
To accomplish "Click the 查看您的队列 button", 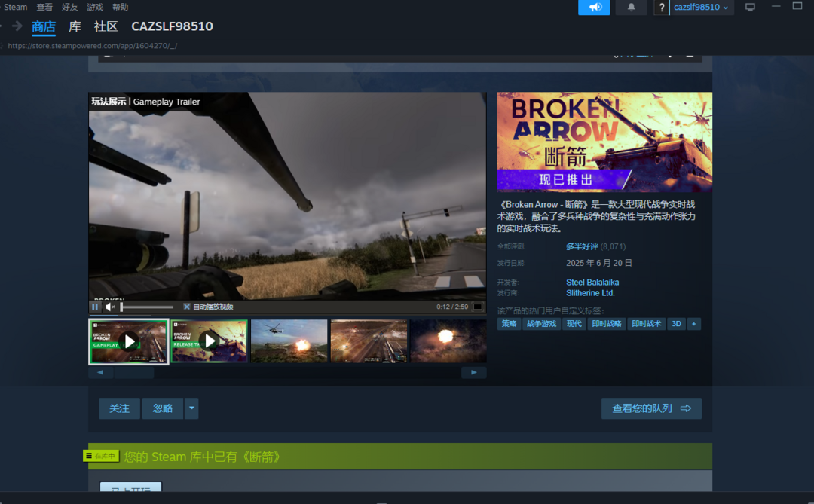I will click(651, 408).
